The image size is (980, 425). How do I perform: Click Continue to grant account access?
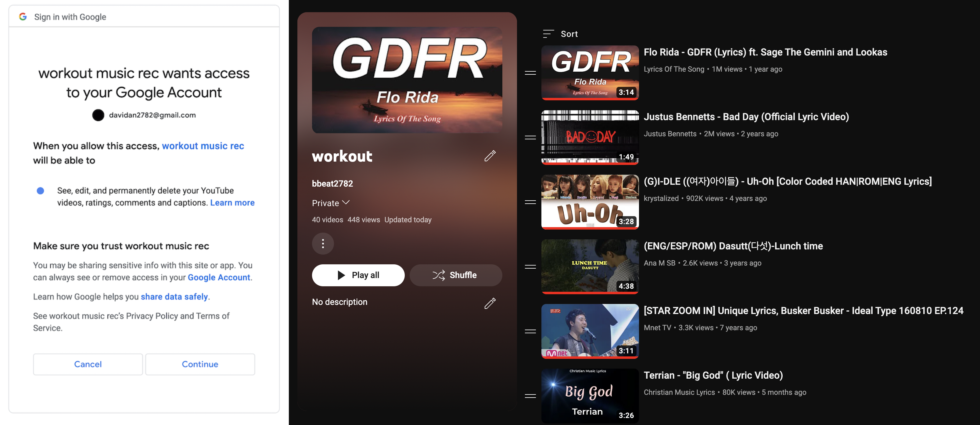(200, 364)
